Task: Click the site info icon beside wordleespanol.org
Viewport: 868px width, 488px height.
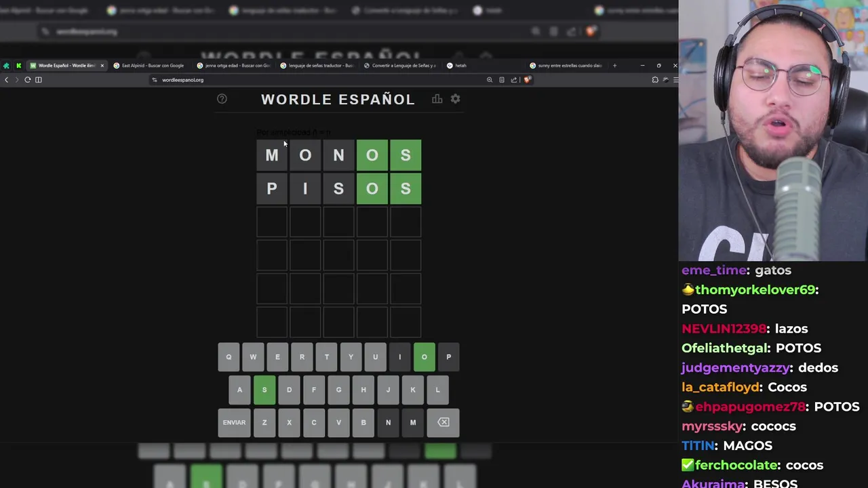Action: pos(155,80)
